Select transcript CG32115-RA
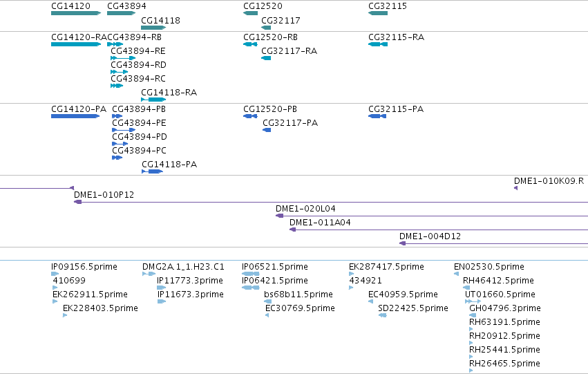This screenshot has height=374, width=588. (x=378, y=44)
